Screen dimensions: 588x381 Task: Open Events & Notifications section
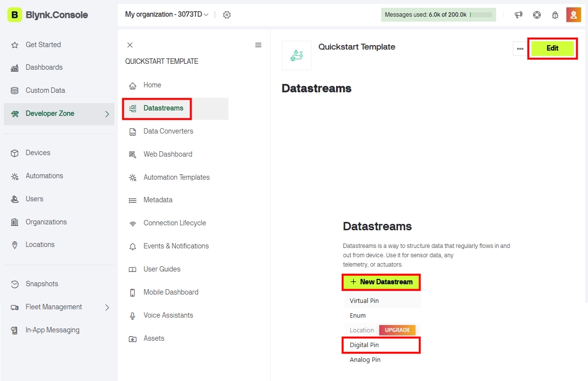(x=176, y=246)
